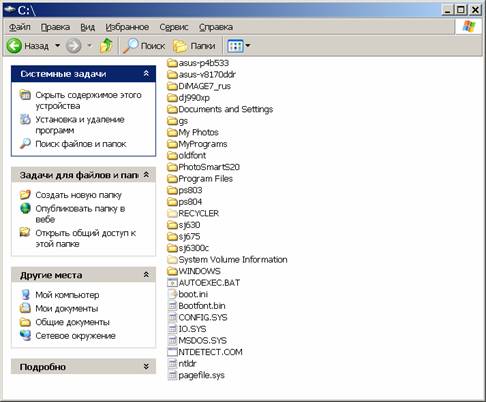Click Открыть общий доступ к этой папке

point(85,238)
